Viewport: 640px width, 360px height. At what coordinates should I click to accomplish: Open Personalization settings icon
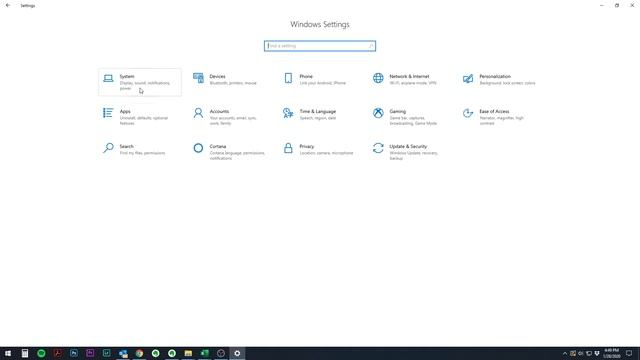click(468, 78)
